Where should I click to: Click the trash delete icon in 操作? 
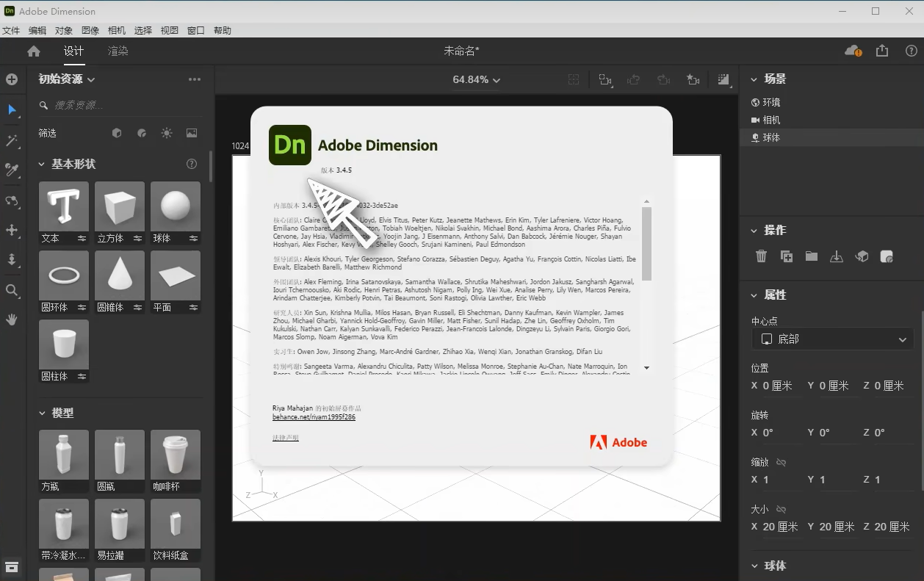(762, 256)
